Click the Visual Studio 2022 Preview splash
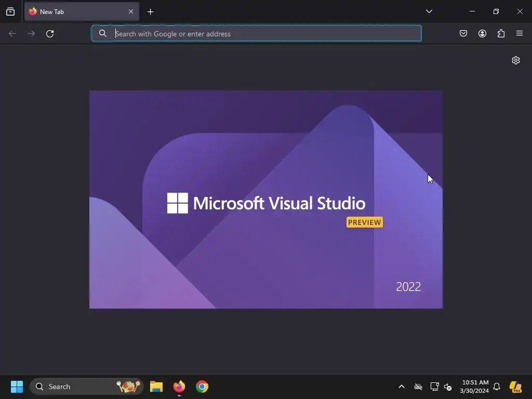 [266, 199]
